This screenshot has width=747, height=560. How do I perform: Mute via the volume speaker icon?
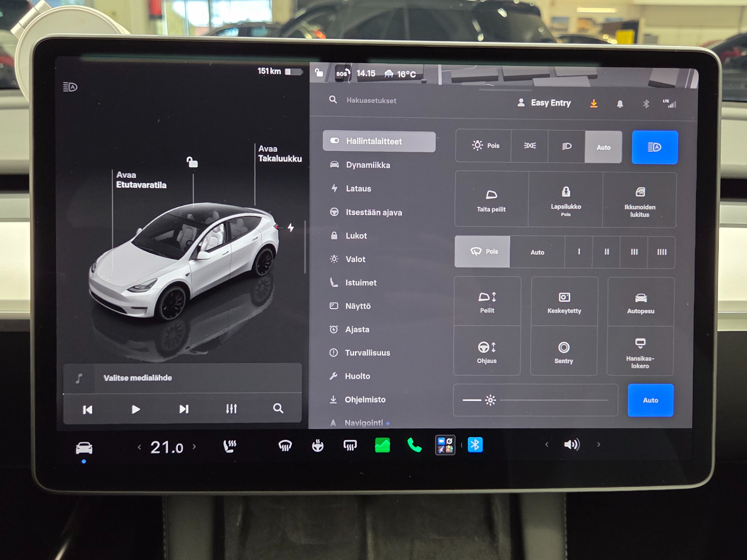(x=572, y=444)
